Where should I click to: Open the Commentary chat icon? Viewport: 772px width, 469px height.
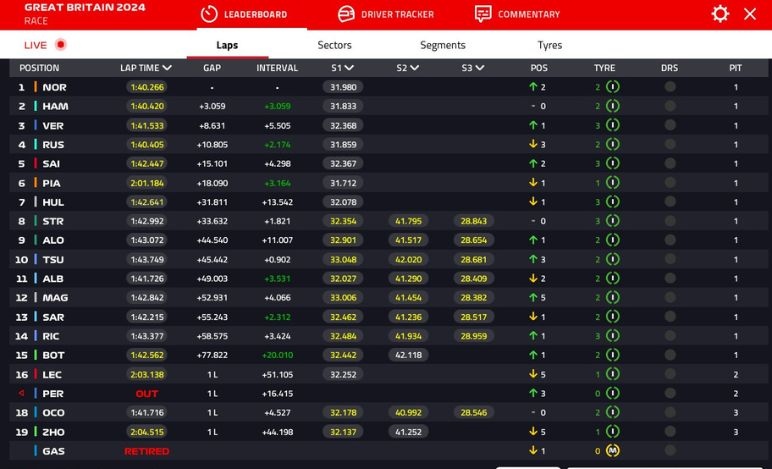click(483, 14)
